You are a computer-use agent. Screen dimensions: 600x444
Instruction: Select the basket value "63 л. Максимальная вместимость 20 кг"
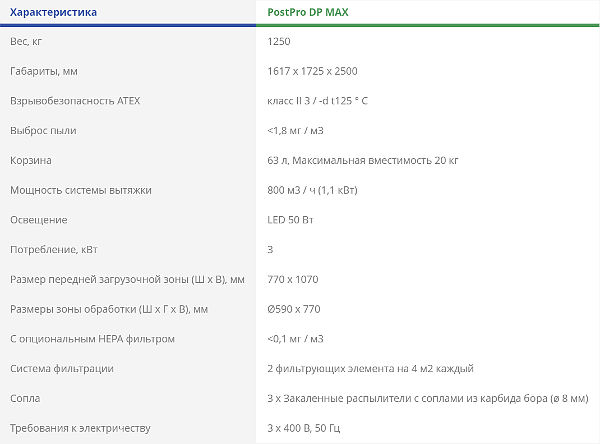coord(363,160)
